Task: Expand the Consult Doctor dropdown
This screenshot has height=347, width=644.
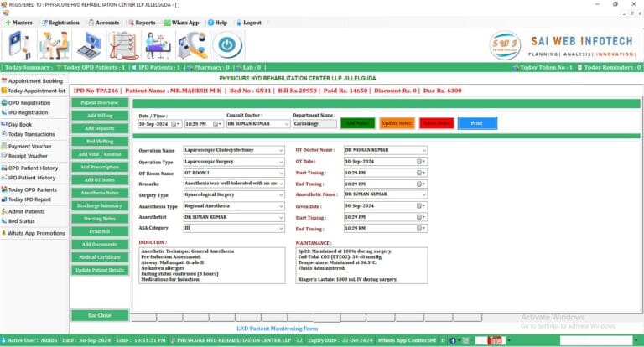Action: pyautogui.click(x=287, y=124)
